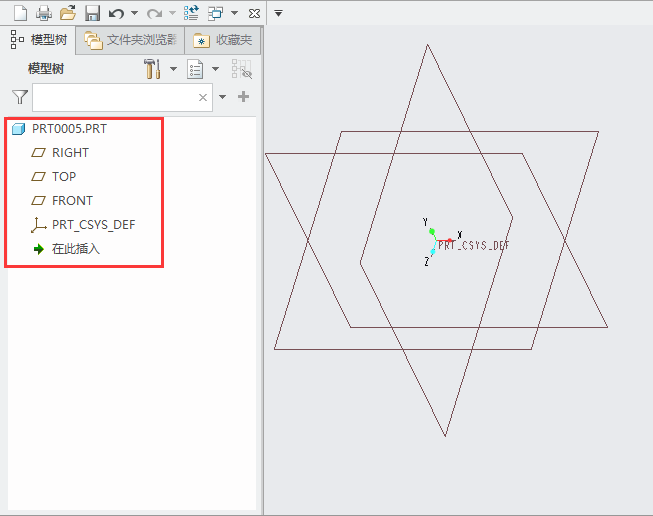Select PRT0005.PRT in the model tree
Image resolution: width=653 pixels, height=516 pixels.
[59, 129]
